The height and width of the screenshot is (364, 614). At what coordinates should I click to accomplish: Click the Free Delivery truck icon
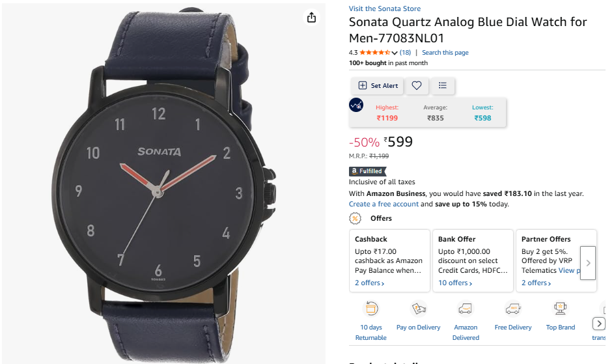(x=513, y=309)
